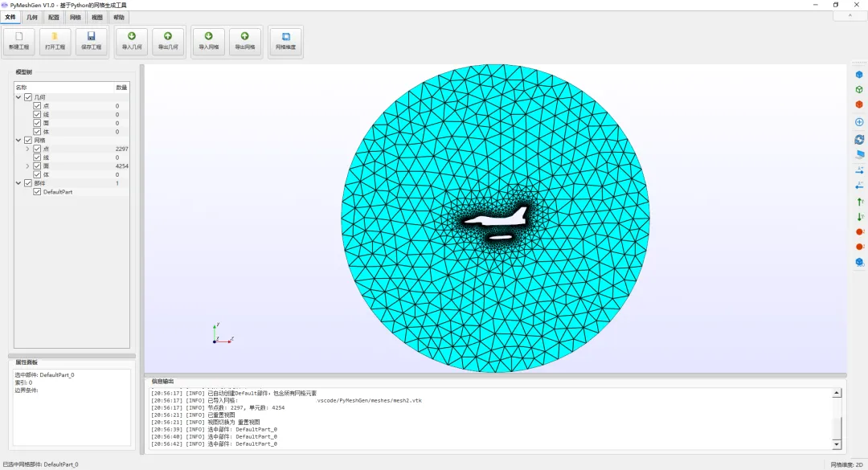The height and width of the screenshot is (470, 868).
Task: Click the blue isometric cube view icon
Action: (859, 262)
